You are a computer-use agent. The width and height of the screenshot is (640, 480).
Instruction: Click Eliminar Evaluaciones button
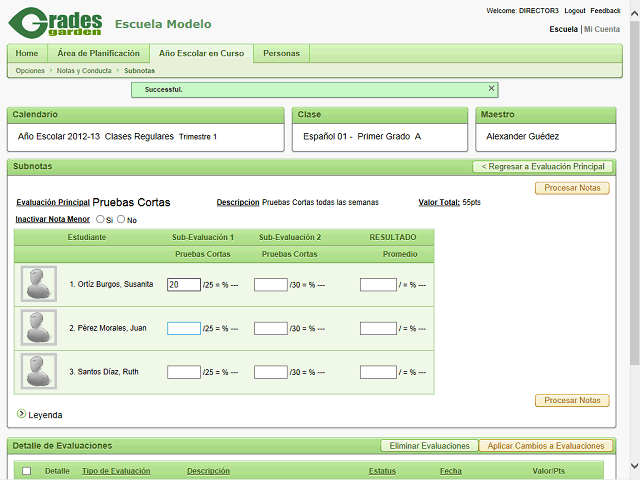click(x=429, y=446)
